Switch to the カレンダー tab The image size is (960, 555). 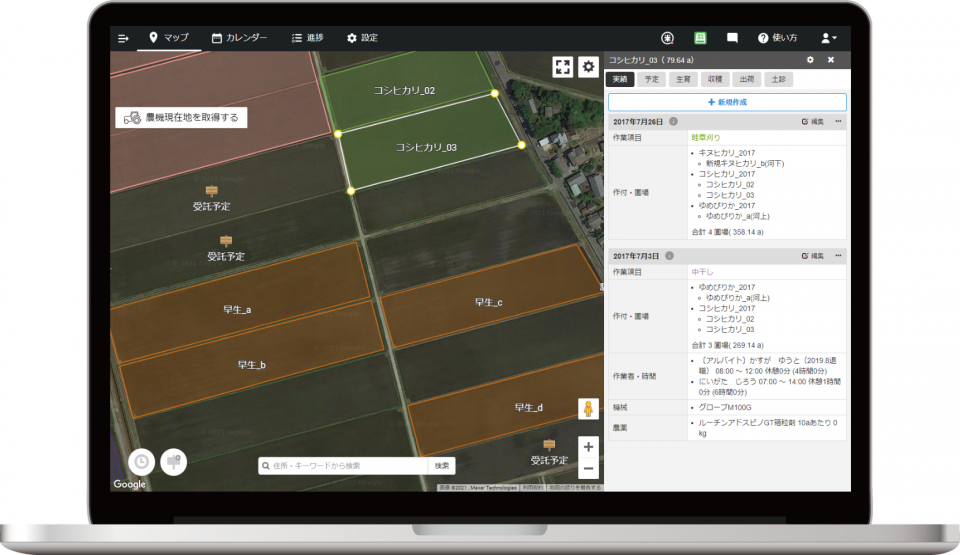pos(239,38)
